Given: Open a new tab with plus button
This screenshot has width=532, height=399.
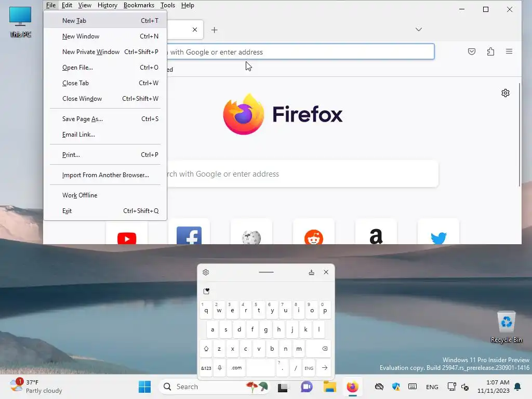Looking at the screenshot, I should pyautogui.click(x=215, y=30).
